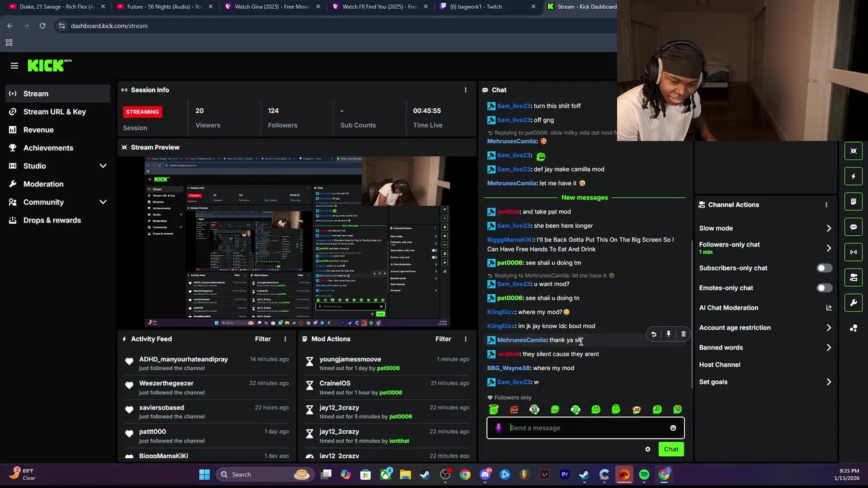Open the Channel Actions three-dot menu

[826, 205]
